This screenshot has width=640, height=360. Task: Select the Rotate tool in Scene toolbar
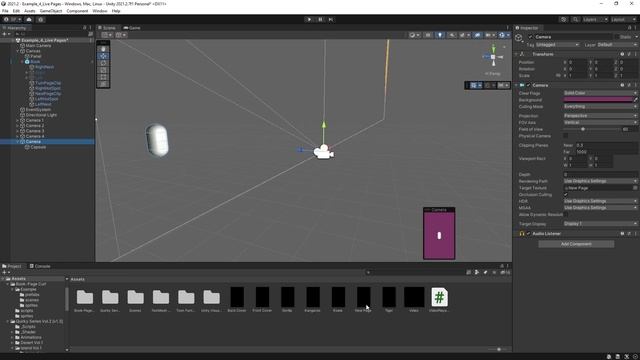(103, 63)
